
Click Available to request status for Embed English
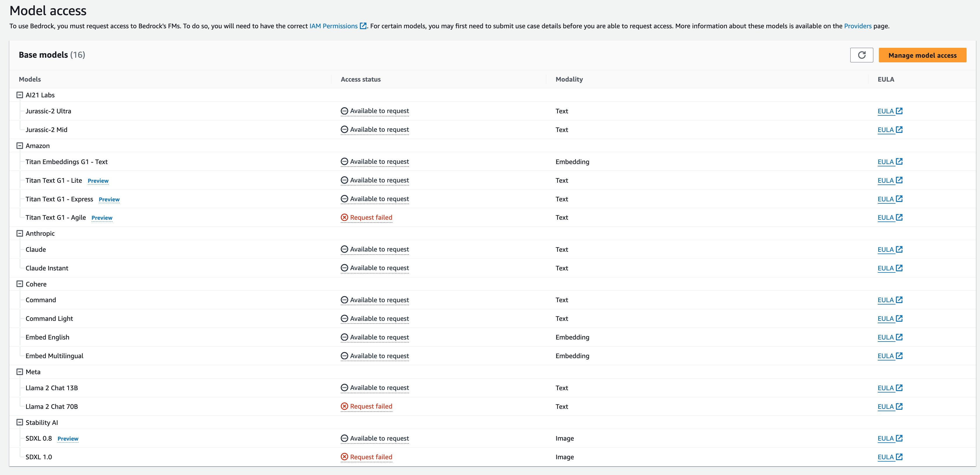375,337
